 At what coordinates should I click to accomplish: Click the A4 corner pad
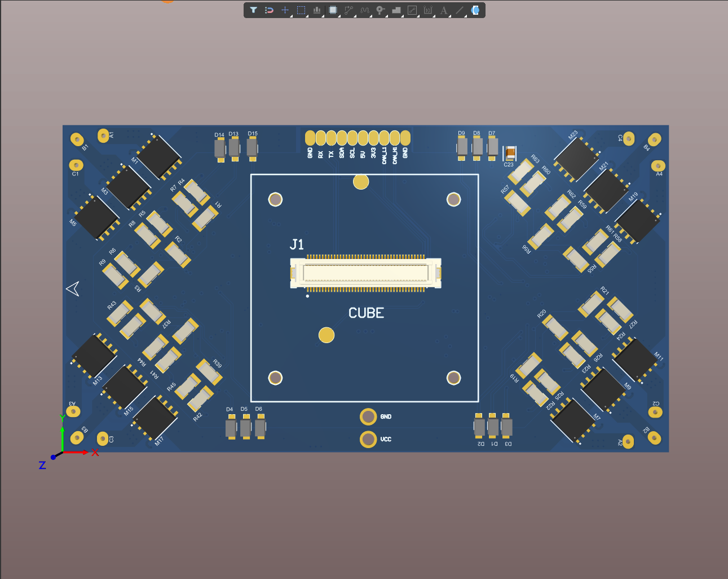(658, 166)
